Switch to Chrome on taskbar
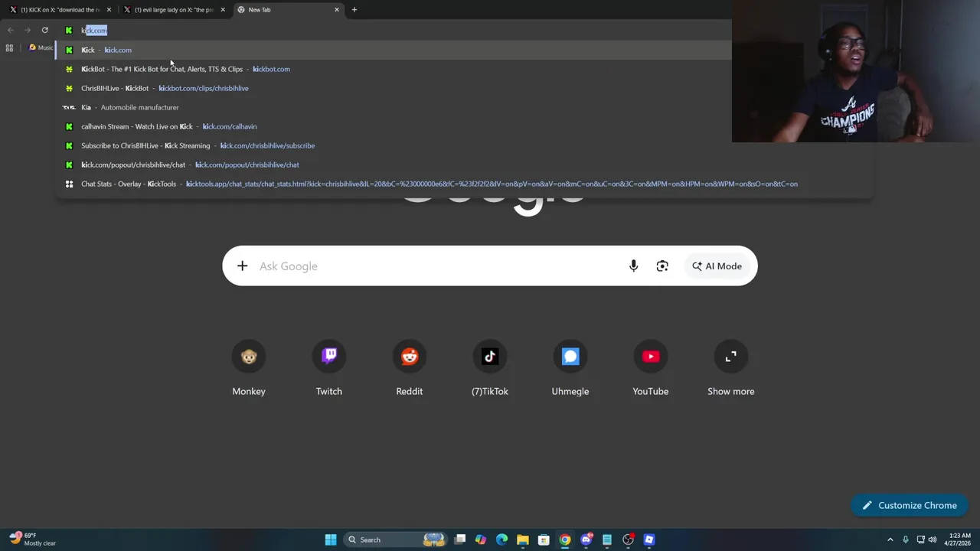 tap(565, 540)
